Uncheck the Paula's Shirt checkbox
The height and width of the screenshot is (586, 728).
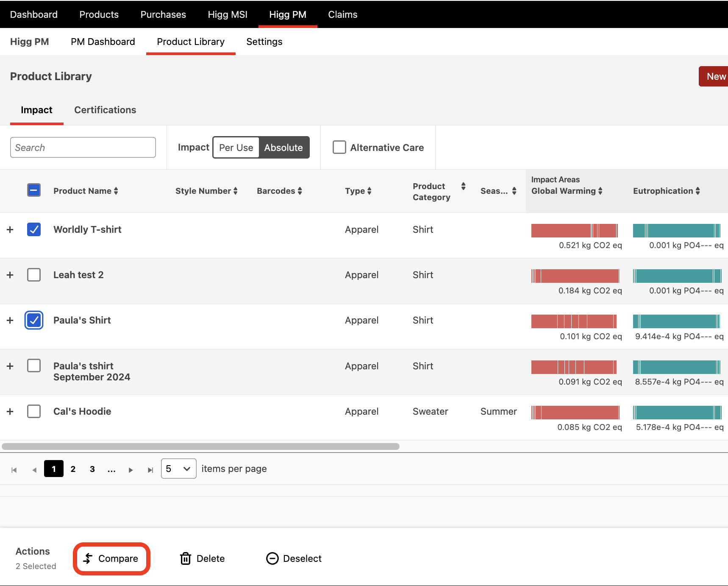tap(34, 320)
